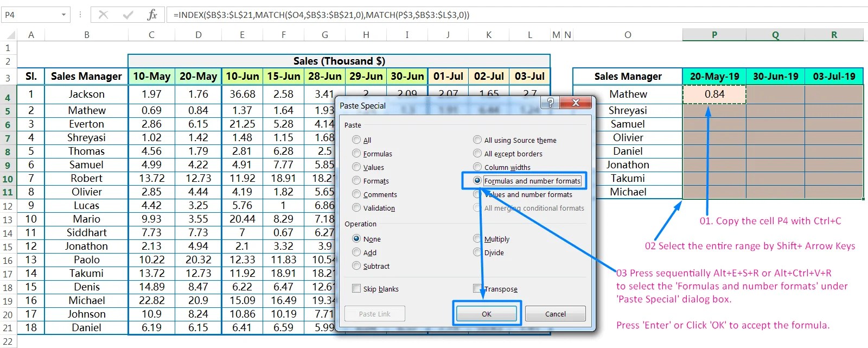
Task: Click the 20-May-19 header cell
Action: [x=714, y=77]
